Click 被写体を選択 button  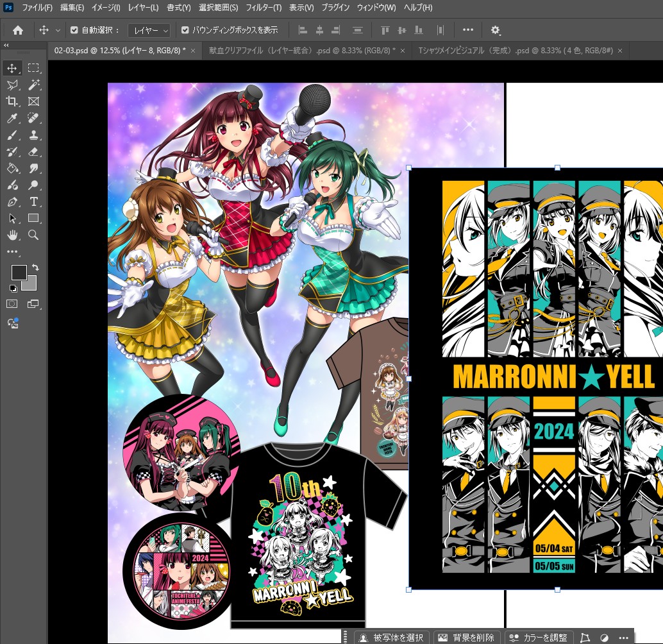pyautogui.click(x=392, y=637)
